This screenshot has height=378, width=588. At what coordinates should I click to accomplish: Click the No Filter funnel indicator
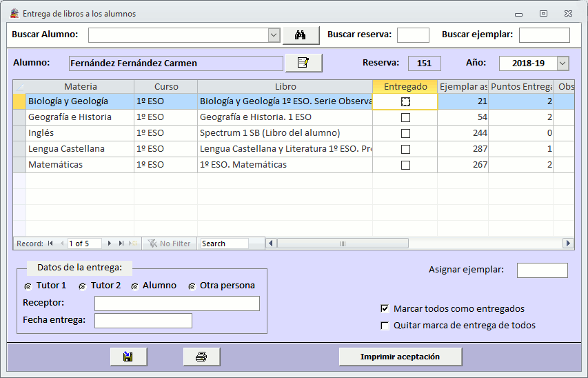(170, 243)
